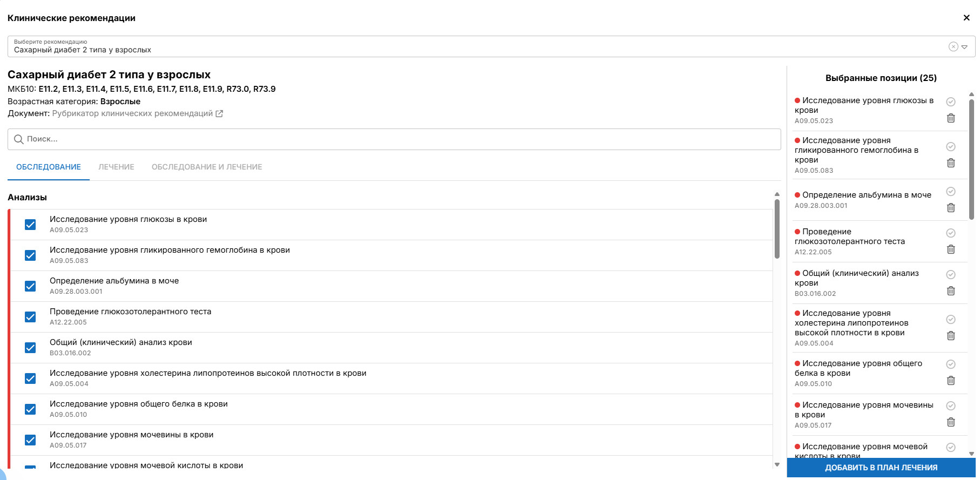980x480 pixels.
Task: Switch to the ЛЕЧЕНИЕ tab
Action: point(116,167)
